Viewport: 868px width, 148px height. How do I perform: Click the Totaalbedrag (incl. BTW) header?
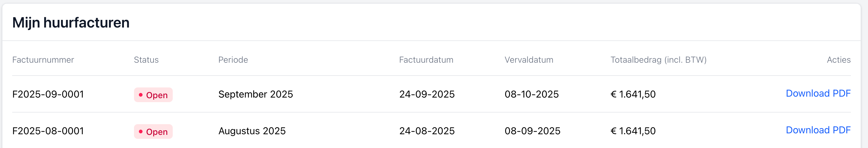[658, 60]
